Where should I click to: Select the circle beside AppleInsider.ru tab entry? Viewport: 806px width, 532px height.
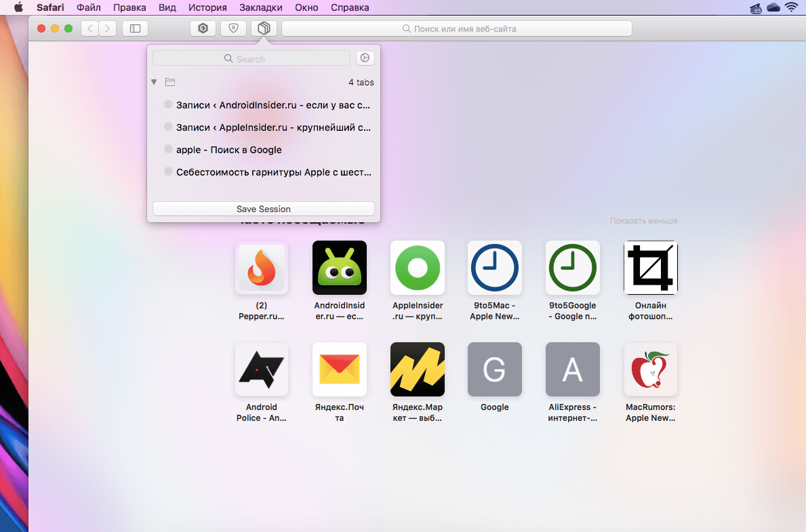click(168, 127)
